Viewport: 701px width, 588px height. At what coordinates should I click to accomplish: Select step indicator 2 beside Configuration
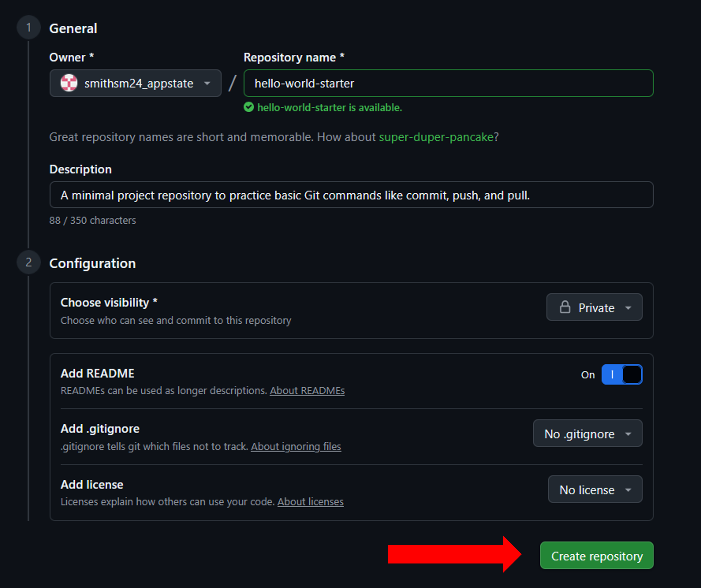28,262
